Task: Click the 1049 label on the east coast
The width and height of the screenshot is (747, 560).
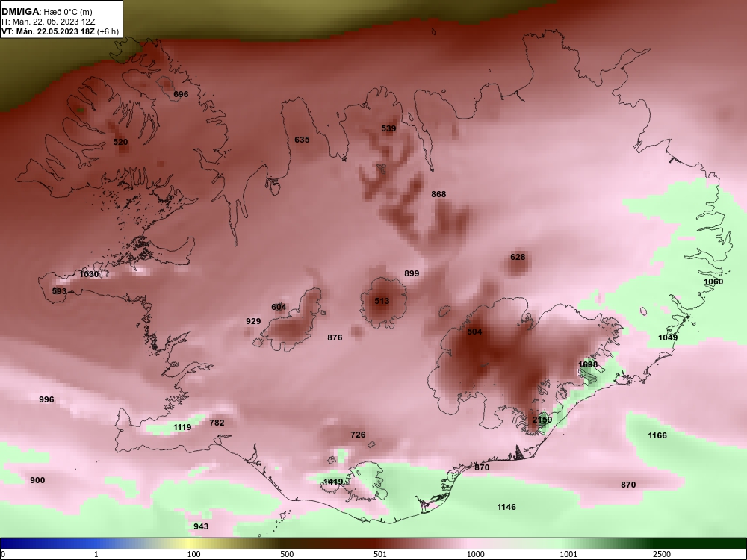Action: click(x=668, y=337)
